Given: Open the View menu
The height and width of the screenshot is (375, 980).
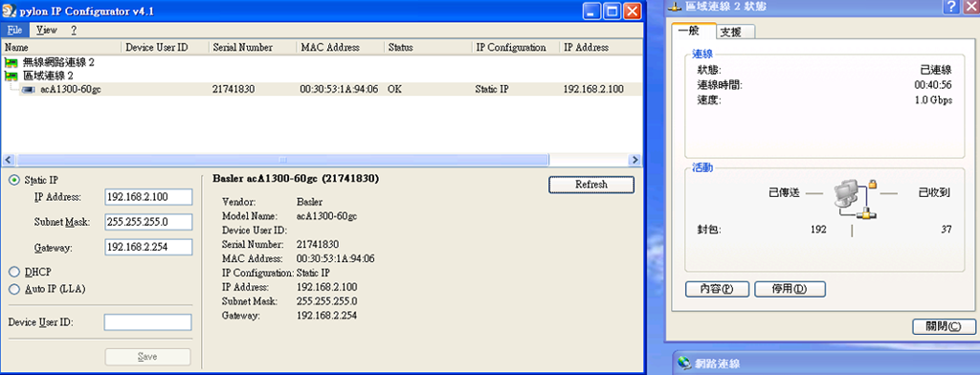Looking at the screenshot, I should (x=46, y=30).
